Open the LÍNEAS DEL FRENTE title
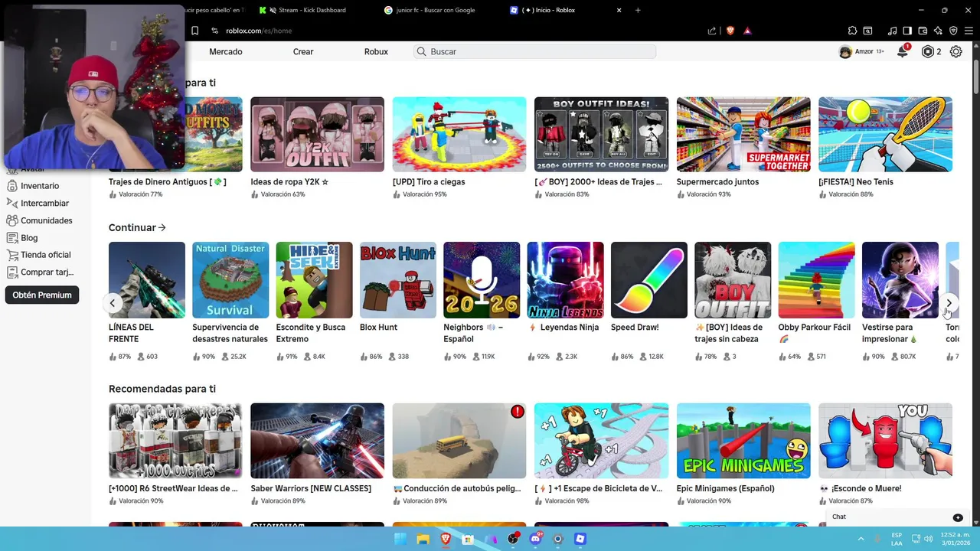 131,333
